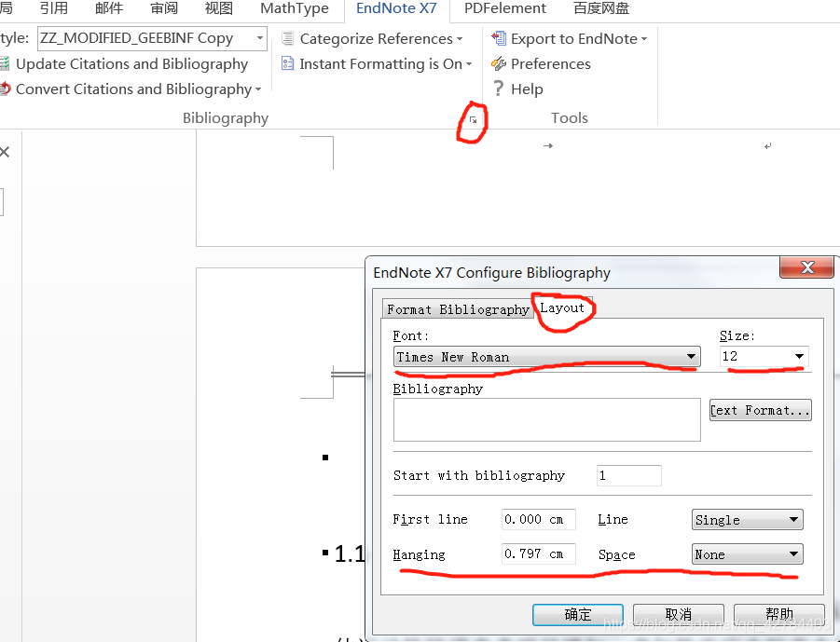Open EndNote Preferences via its icon
This screenshot has height=642, width=840.
click(x=498, y=63)
